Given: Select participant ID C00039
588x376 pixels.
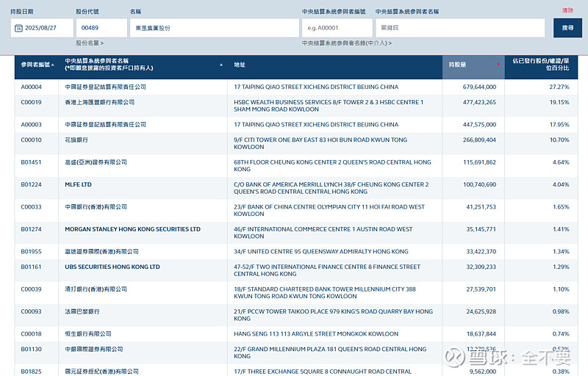Looking at the screenshot, I should point(31,289).
